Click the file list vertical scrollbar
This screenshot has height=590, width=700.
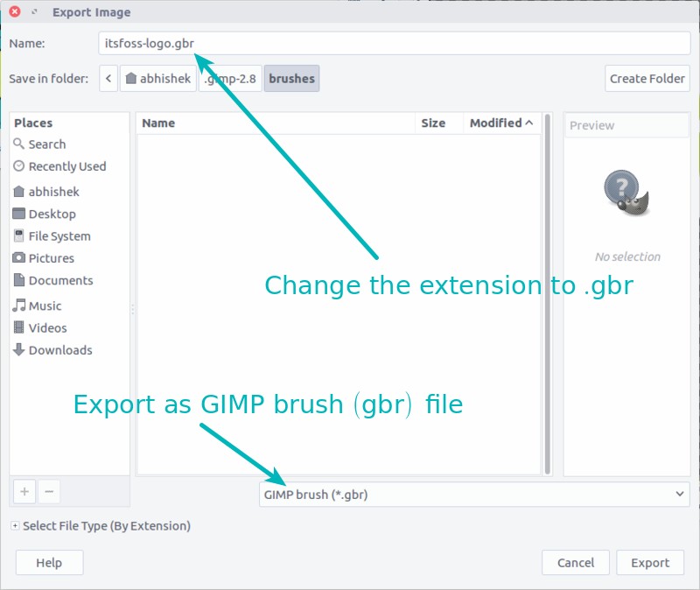pyautogui.click(x=548, y=294)
